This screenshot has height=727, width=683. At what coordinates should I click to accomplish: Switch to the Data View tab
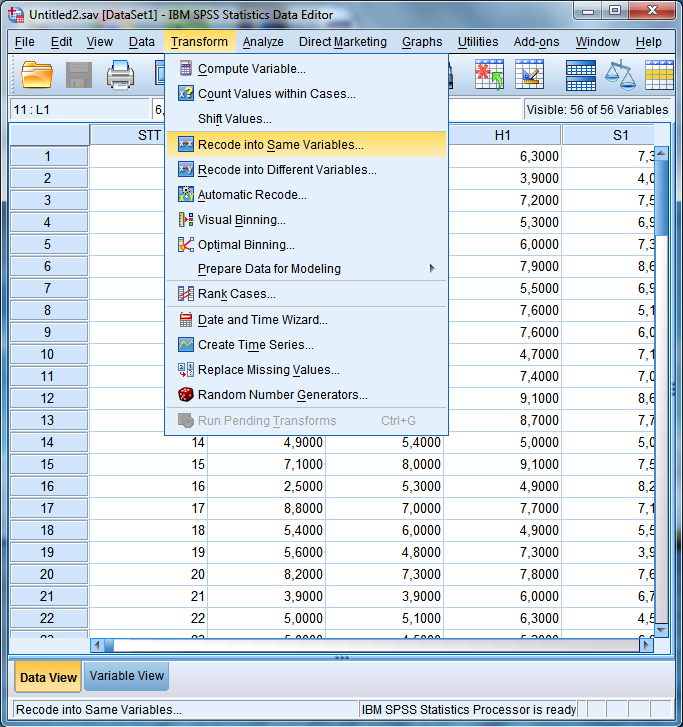tap(48, 677)
